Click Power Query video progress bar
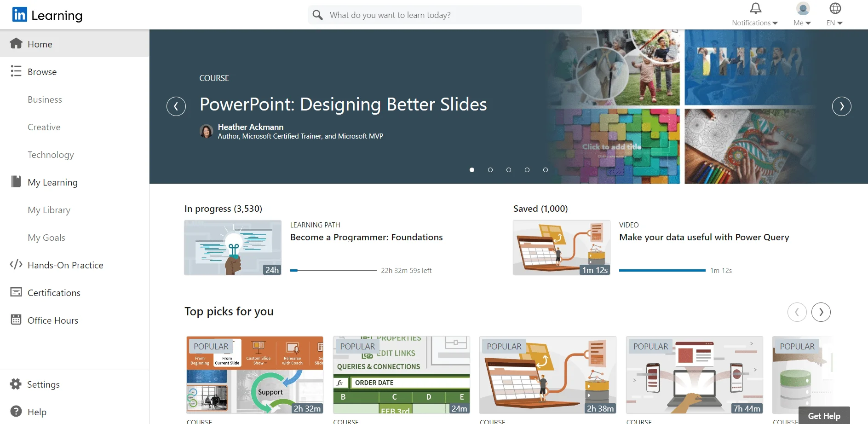 pyautogui.click(x=662, y=270)
